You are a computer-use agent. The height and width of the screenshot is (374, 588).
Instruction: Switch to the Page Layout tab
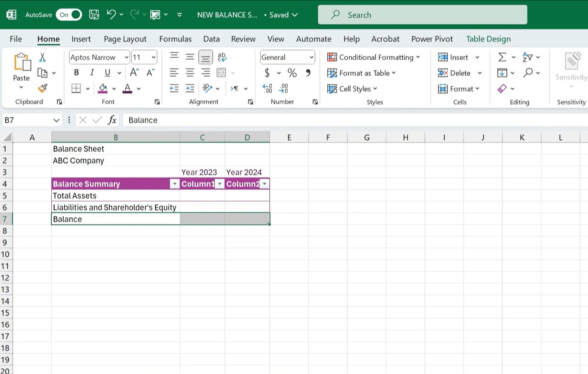click(125, 39)
